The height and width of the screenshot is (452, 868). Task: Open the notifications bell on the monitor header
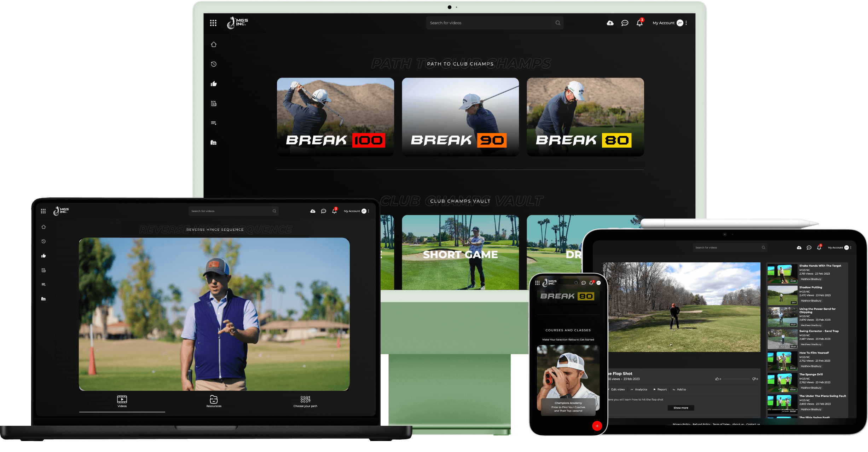click(640, 23)
